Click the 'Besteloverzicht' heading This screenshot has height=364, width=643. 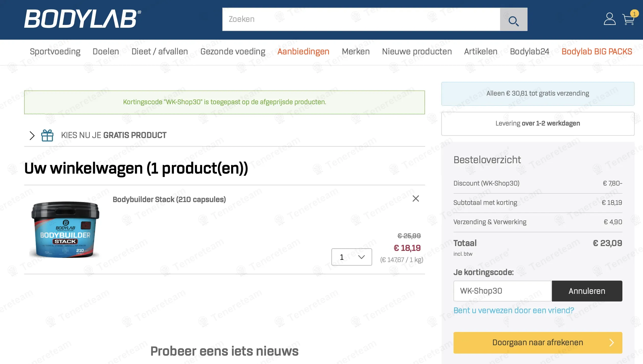point(487,160)
